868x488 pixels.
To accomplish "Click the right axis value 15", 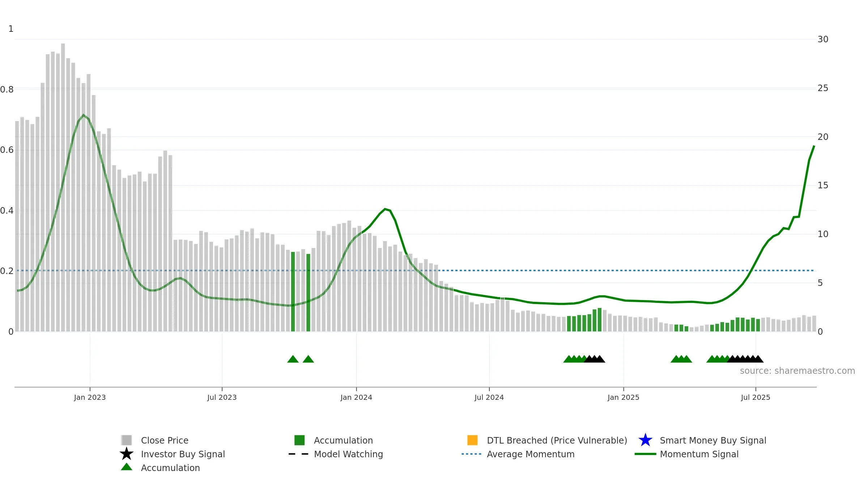I will pyautogui.click(x=823, y=185).
